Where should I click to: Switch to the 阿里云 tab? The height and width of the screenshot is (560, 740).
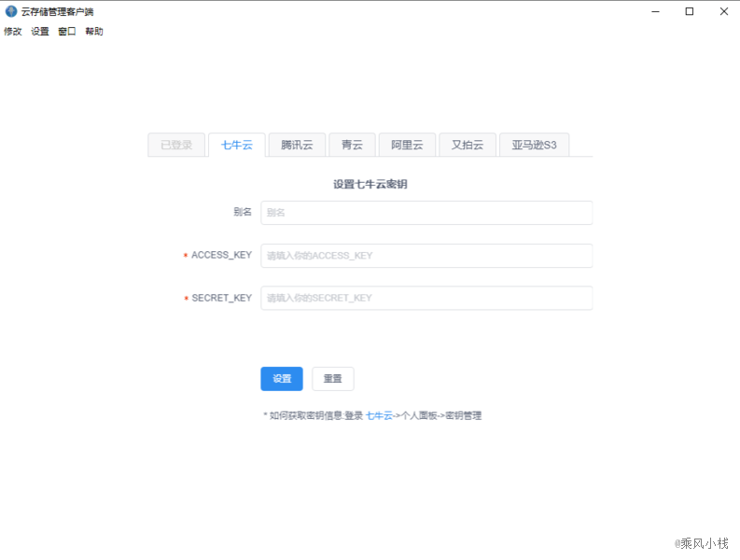pos(407,145)
